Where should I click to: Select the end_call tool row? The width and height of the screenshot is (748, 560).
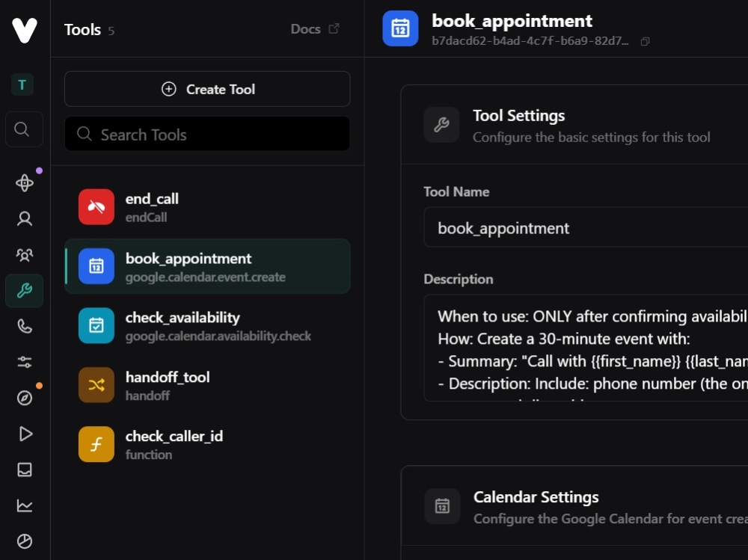click(207, 207)
